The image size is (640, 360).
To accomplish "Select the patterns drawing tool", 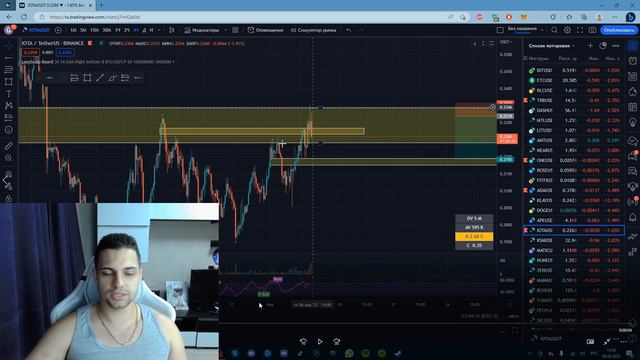I will point(9,106).
